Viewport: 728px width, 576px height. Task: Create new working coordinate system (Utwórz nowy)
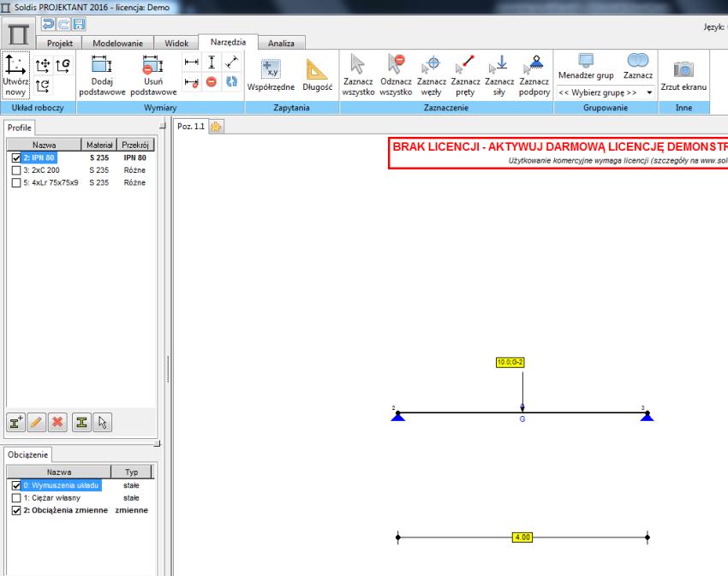pyautogui.click(x=15, y=75)
